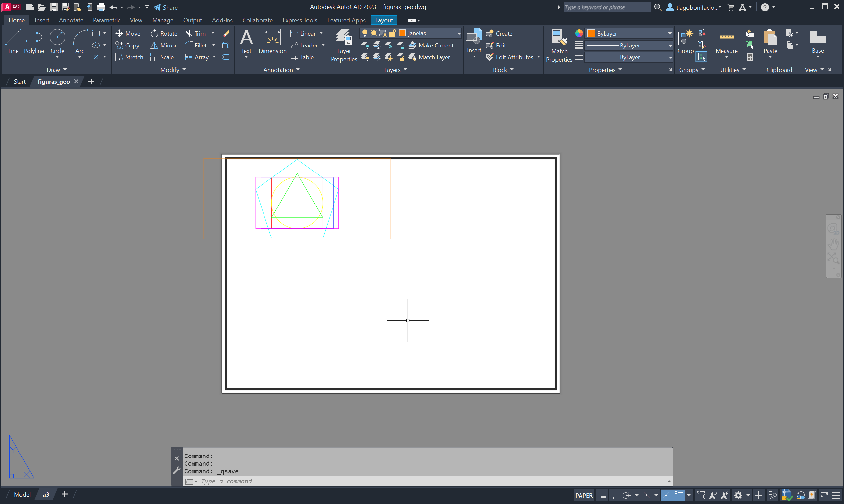This screenshot has width=844, height=504.
Task: Toggle the janelas layer lightbulb on/off
Action: pos(365,33)
